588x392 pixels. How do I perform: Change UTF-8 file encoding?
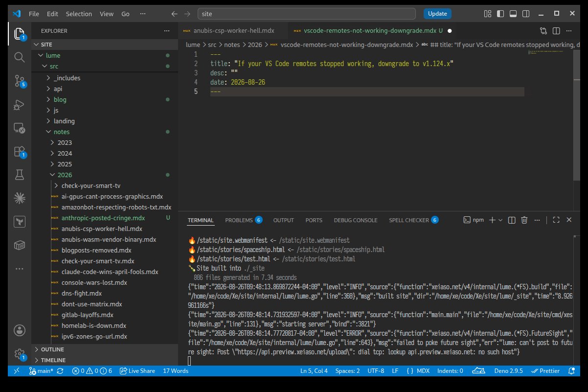[376, 371]
